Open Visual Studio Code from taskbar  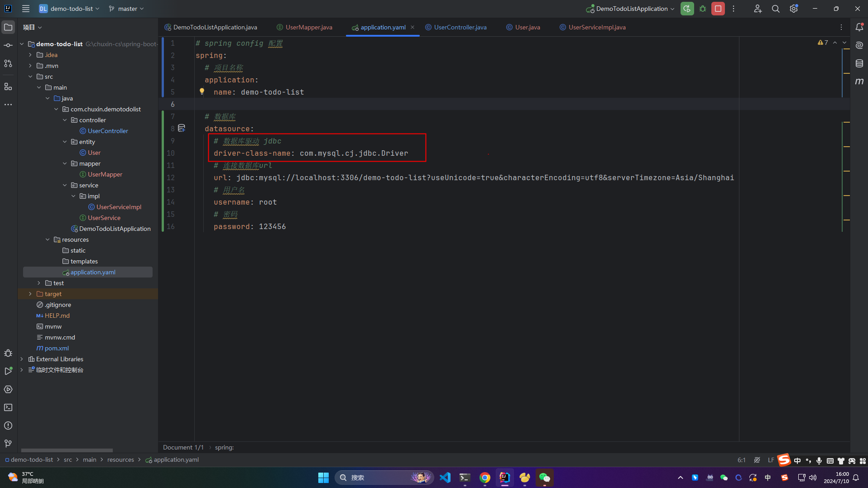point(445,478)
